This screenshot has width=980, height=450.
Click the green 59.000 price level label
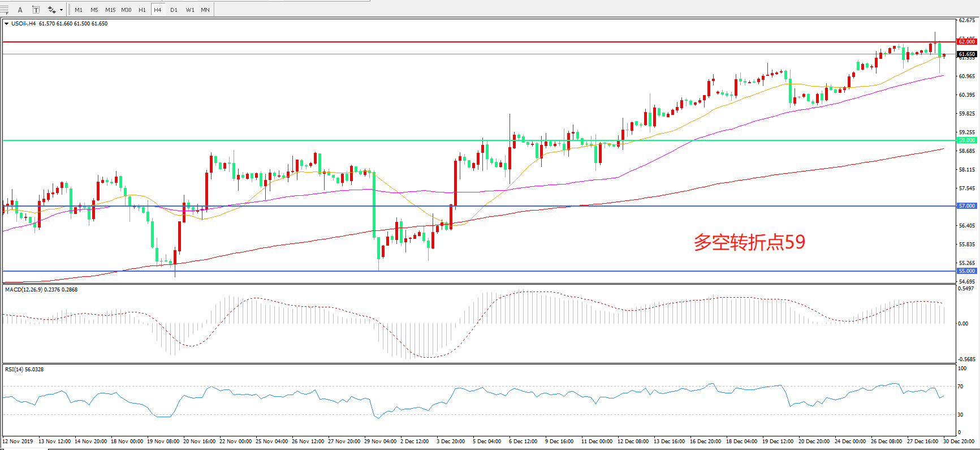pos(966,140)
